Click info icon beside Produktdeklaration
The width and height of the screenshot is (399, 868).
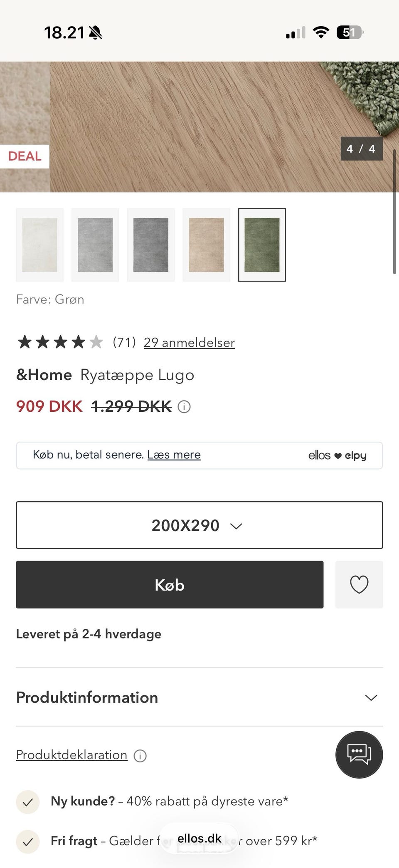coord(140,756)
